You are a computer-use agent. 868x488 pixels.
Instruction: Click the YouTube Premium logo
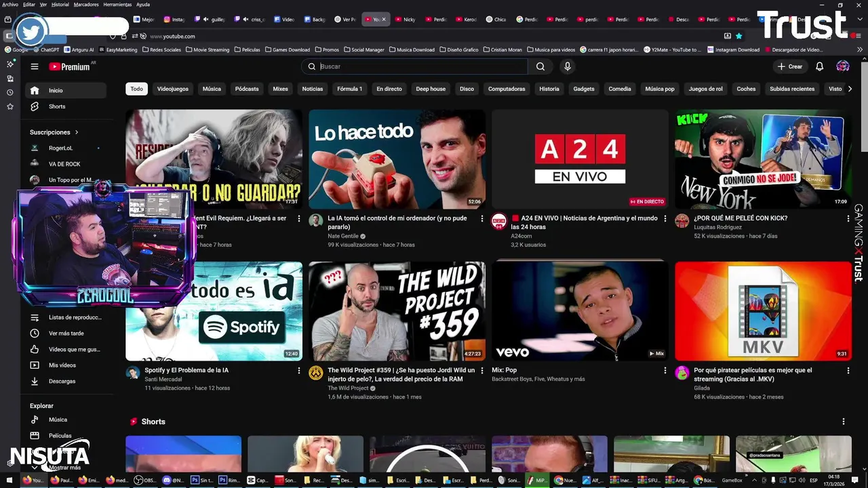click(69, 66)
